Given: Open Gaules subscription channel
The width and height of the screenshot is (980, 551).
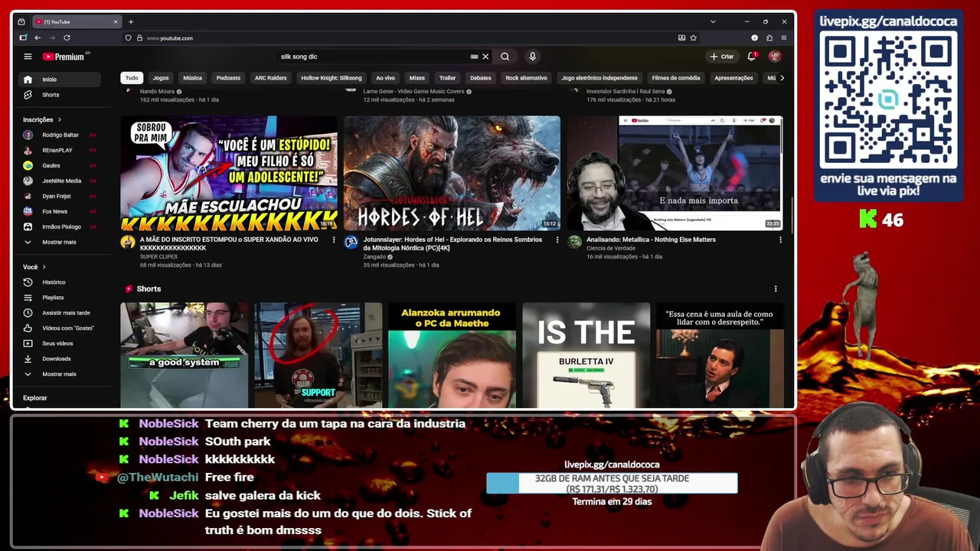Looking at the screenshot, I should [x=60, y=166].
